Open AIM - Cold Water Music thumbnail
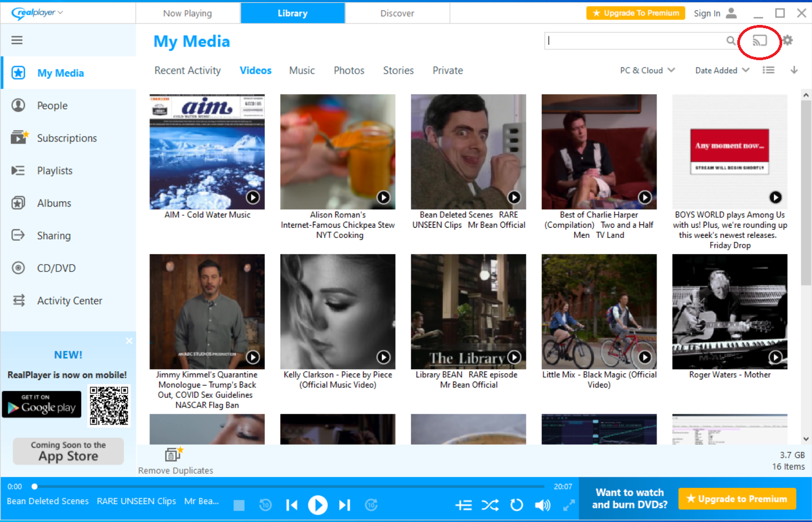 click(207, 152)
